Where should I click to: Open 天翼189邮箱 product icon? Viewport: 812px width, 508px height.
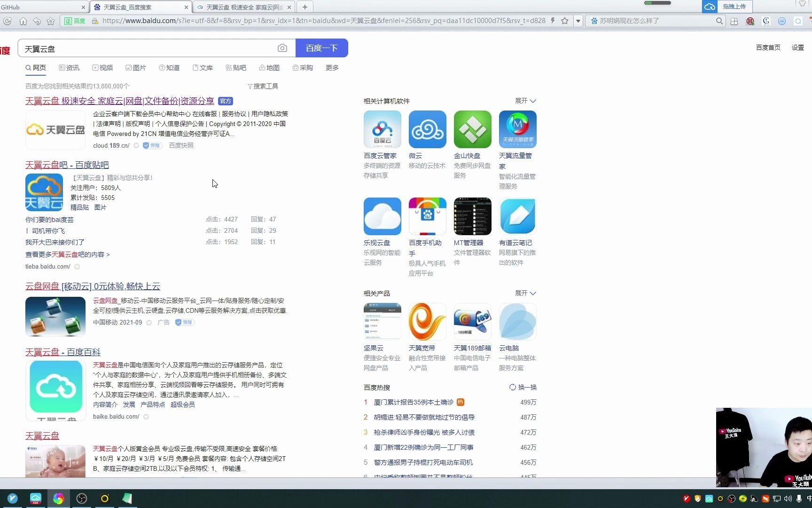click(x=472, y=322)
